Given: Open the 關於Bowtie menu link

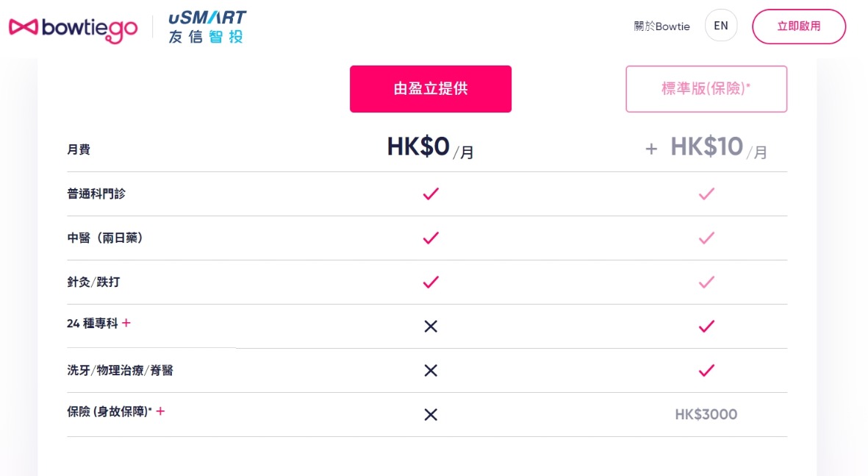Looking at the screenshot, I should [x=661, y=26].
